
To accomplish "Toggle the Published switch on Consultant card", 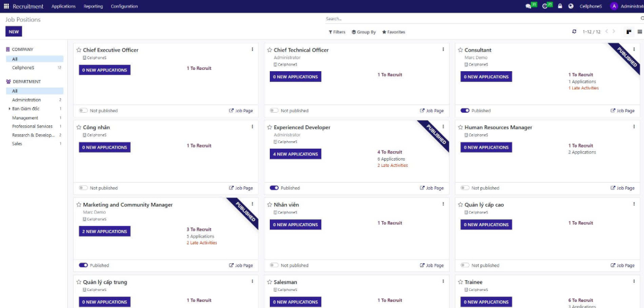I will [x=465, y=111].
